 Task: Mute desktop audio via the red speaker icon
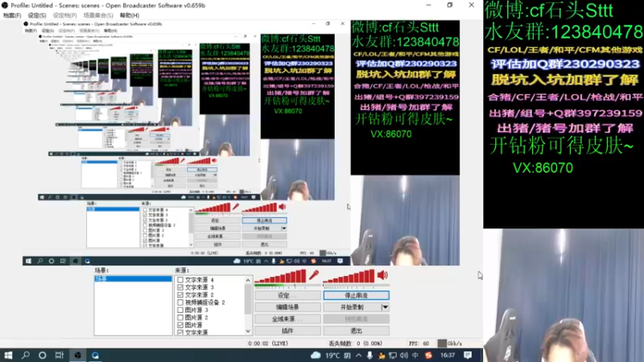(x=382, y=275)
